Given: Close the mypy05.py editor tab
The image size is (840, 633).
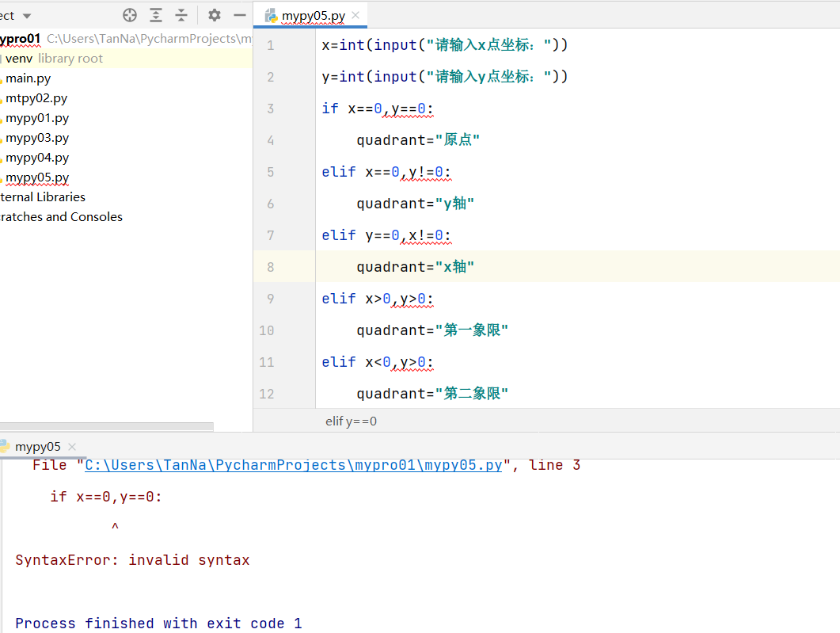Looking at the screenshot, I should pos(355,16).
